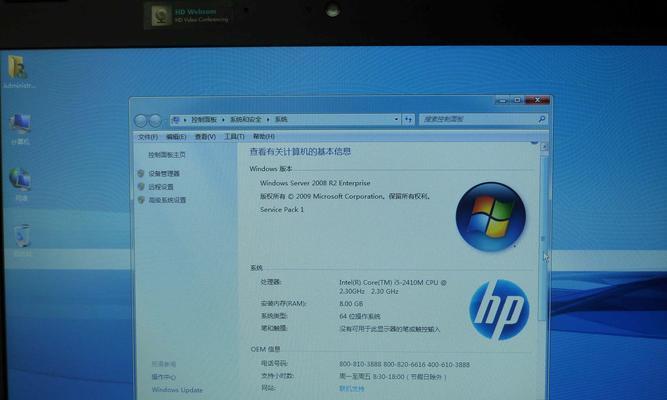Screen dimensions: 667x400
Task: Click the search magnifier icon
Action: pyautogui.click(x=542, y=119)
